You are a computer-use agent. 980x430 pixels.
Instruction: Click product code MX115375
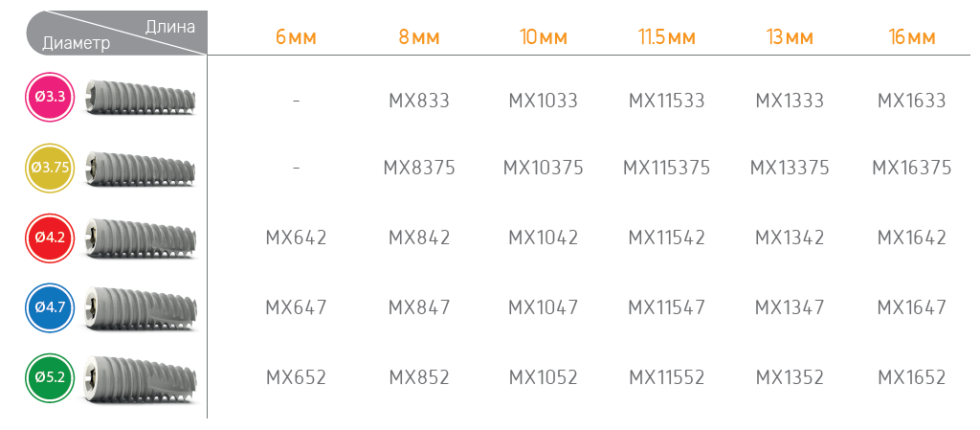[x=666, y=168]
